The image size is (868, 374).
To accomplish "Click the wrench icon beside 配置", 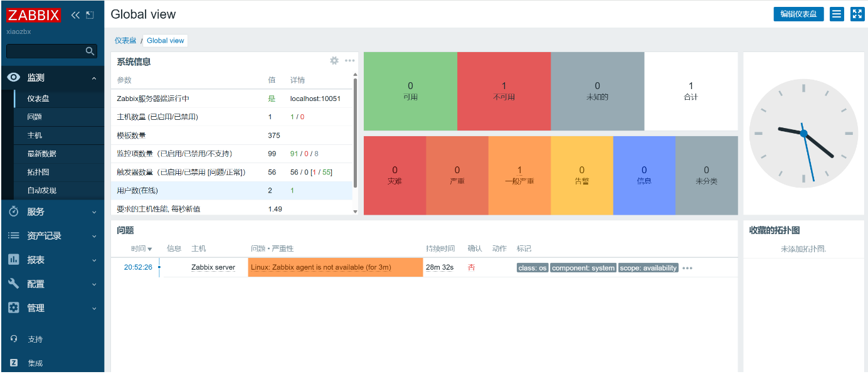I will click(14, 284).
